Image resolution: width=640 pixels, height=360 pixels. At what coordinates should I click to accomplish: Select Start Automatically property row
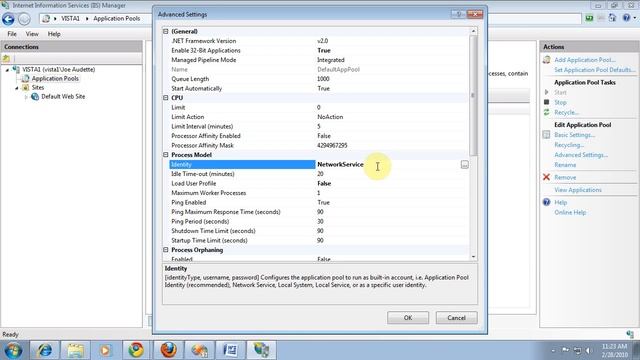tap(319, 89)
